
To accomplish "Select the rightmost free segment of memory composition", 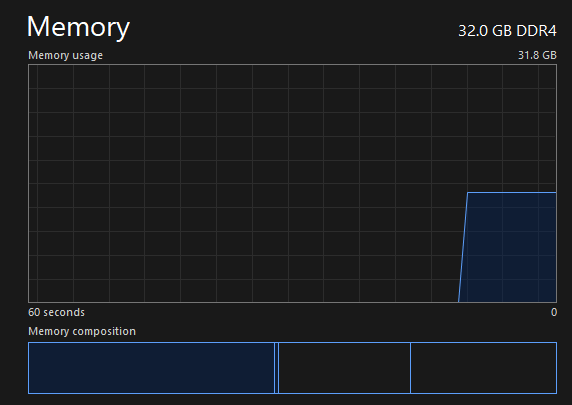I will point(484,368).
